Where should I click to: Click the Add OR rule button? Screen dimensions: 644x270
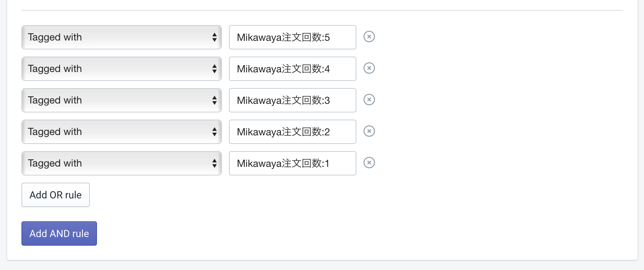(55, 195)
